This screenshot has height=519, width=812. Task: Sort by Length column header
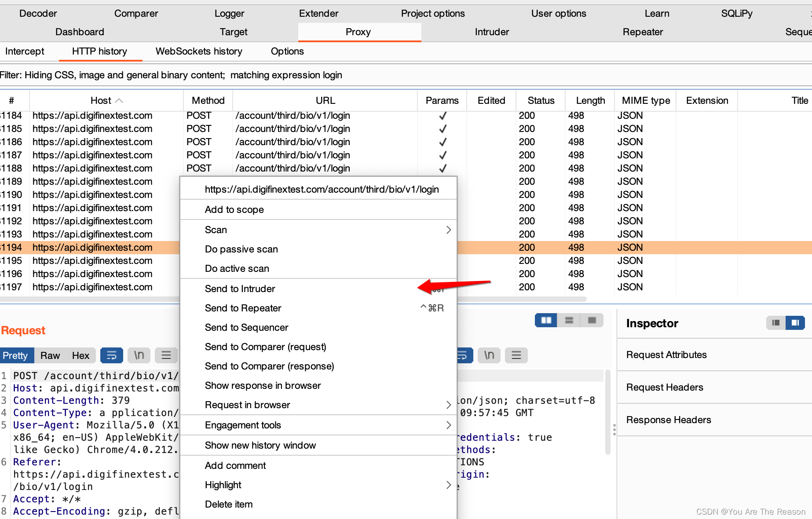point(590,101)
